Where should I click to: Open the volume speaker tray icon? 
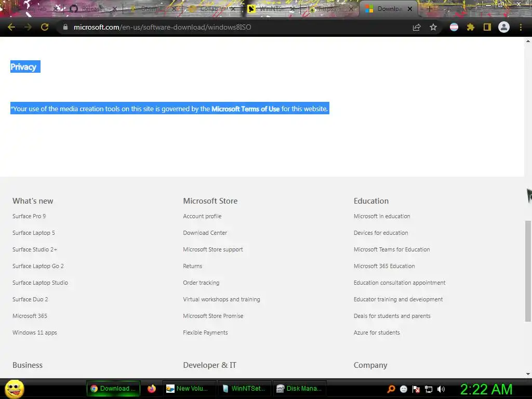point(441,389)
